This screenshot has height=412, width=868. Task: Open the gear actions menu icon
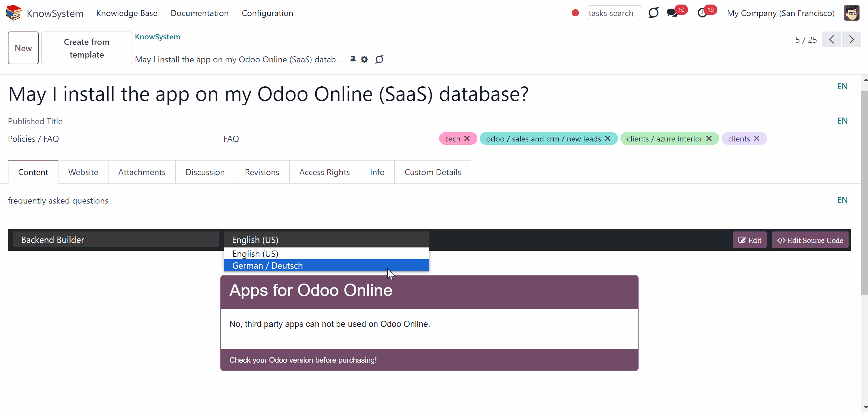(x=364, y=59)
